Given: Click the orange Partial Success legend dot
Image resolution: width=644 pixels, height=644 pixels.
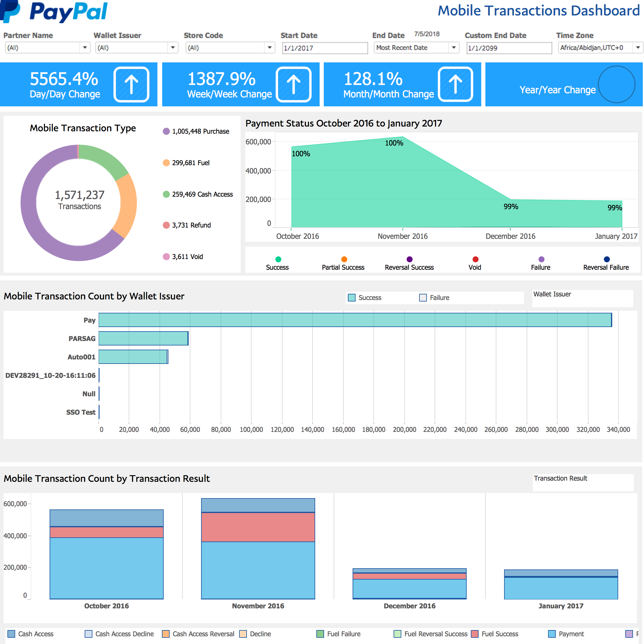Looking at the screenshot, I should (344, 259).
